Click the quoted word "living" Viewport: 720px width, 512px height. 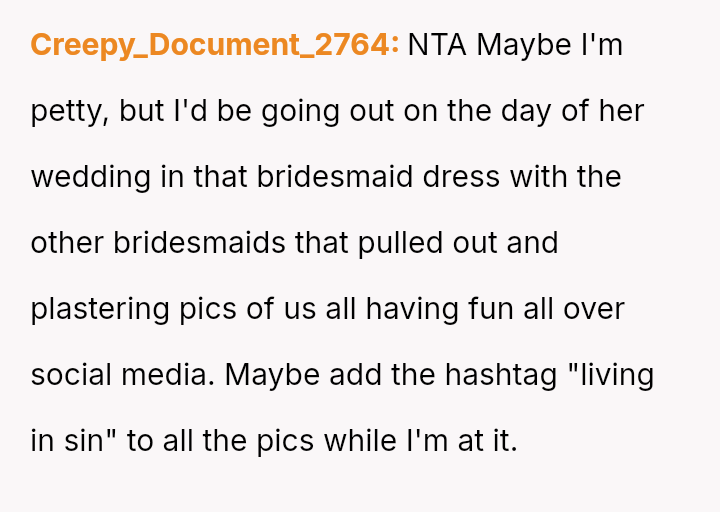pos(613,375)
